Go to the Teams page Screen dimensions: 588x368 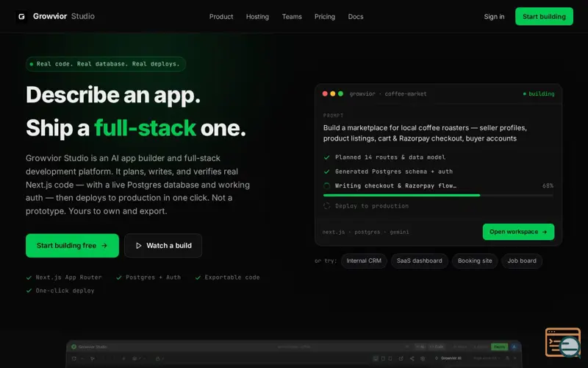tap(292, 16)
